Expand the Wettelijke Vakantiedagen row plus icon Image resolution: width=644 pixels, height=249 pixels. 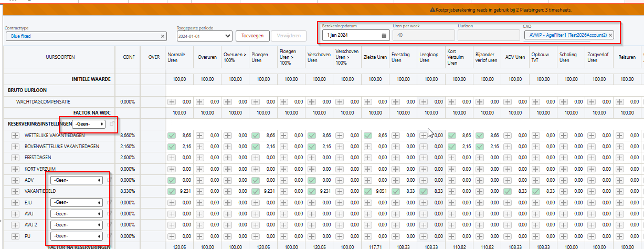pyautogui.click(x=15, y=136)
